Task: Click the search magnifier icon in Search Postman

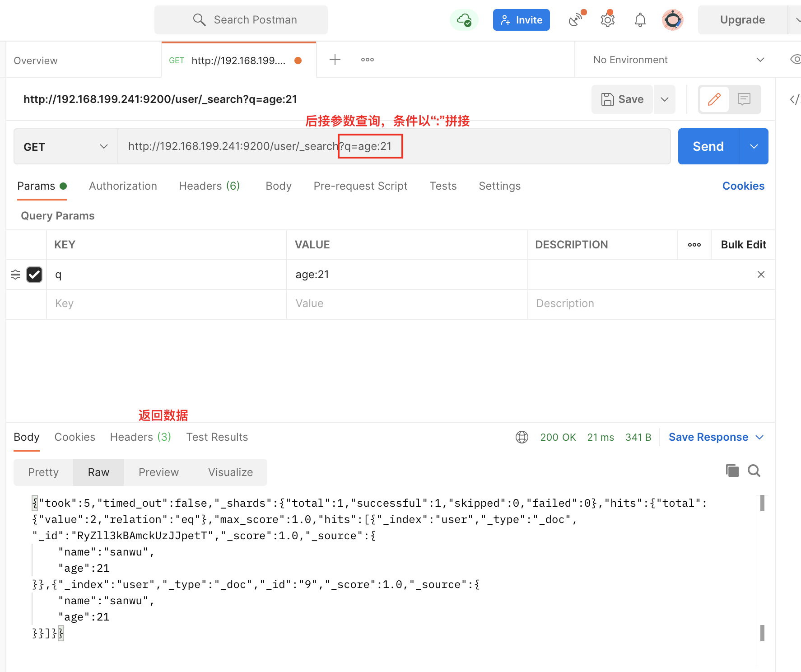Action: [199, 20]
